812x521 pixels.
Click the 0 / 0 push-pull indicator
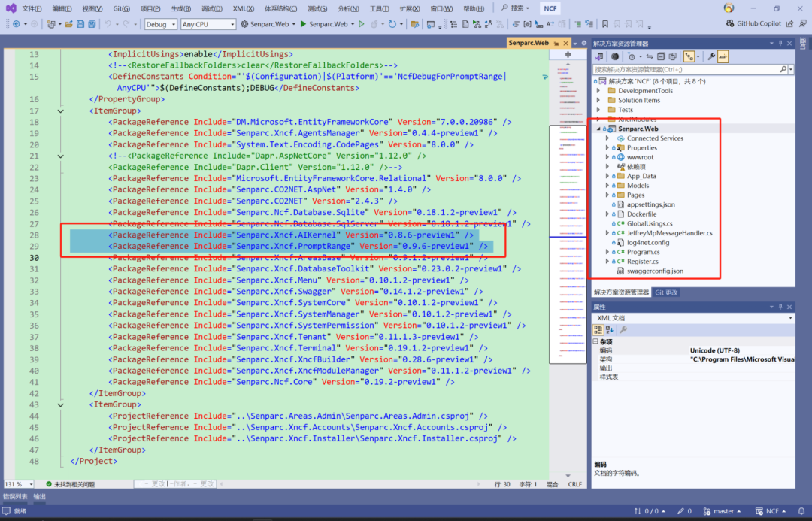click(650, 512)
